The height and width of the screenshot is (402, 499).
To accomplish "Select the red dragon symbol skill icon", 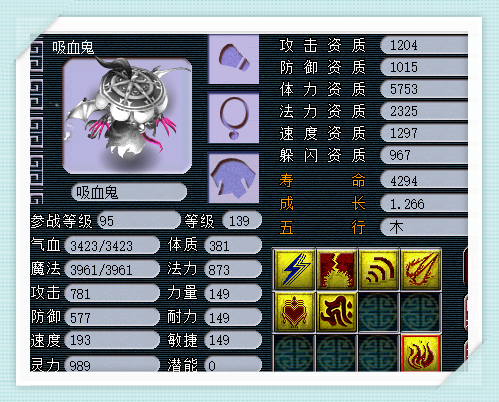I will pyautogui.click(x=337, y=312).
